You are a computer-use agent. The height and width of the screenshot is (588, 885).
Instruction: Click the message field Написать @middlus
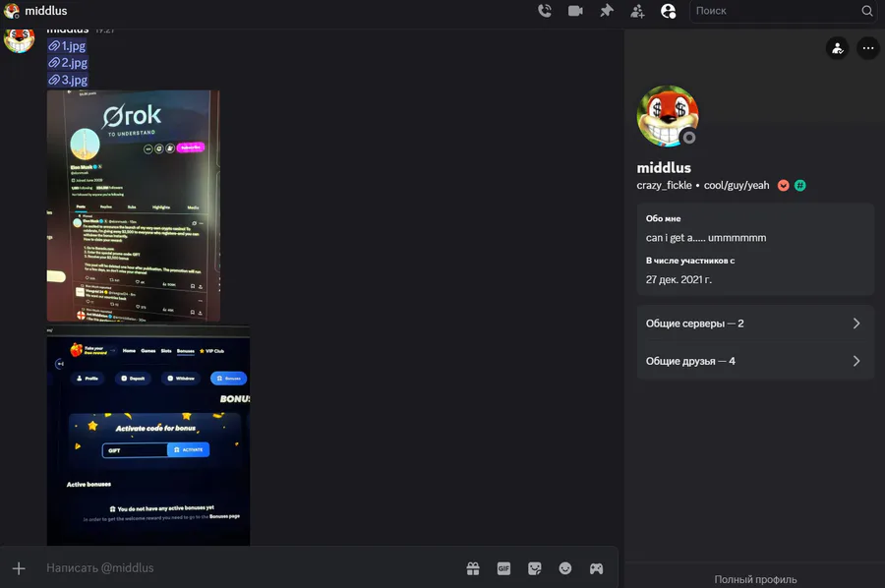point(249,568)
